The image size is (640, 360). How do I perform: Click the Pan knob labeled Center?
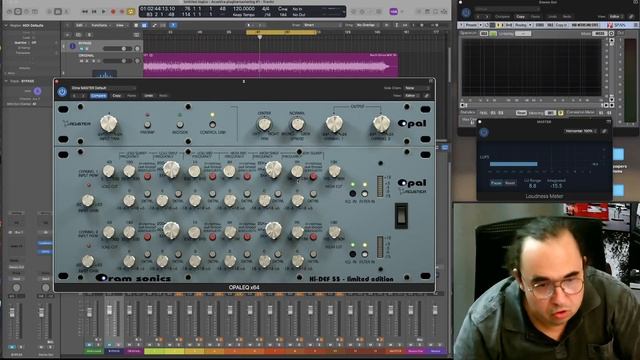point(264,124)
